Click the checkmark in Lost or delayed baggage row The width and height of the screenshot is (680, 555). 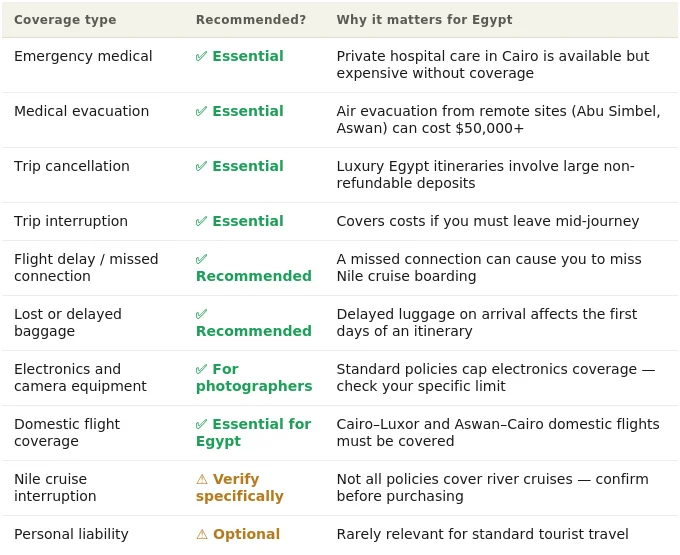click(201, 314)
